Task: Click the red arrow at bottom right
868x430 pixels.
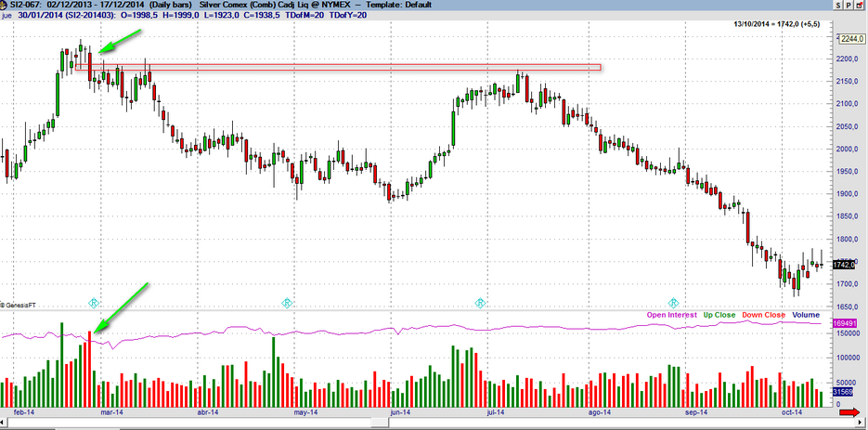Action: [x=859, y=423]
